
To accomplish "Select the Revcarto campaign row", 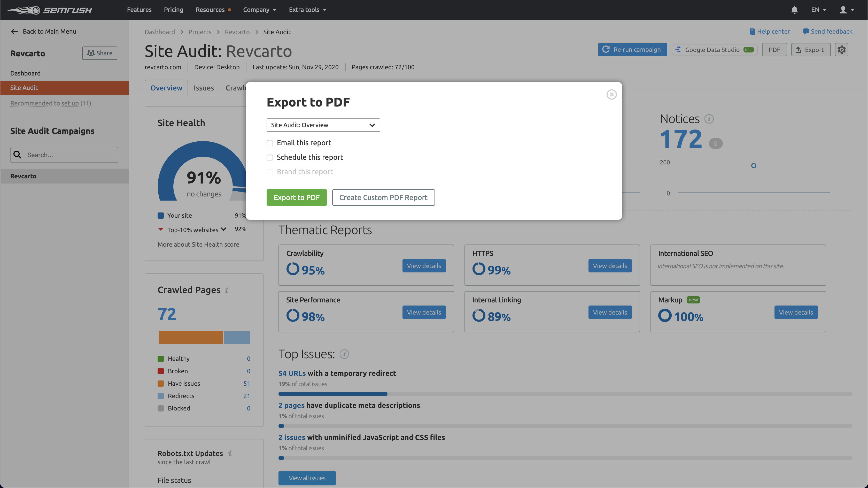I will point(64,176).
